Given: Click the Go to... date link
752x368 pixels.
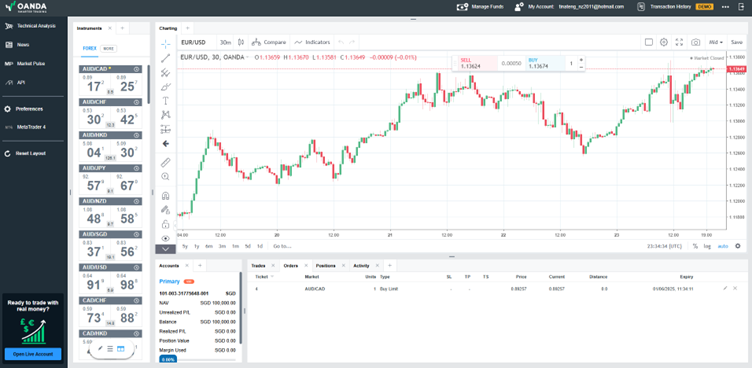Looking at the screenshot, I should pos(282,246).
